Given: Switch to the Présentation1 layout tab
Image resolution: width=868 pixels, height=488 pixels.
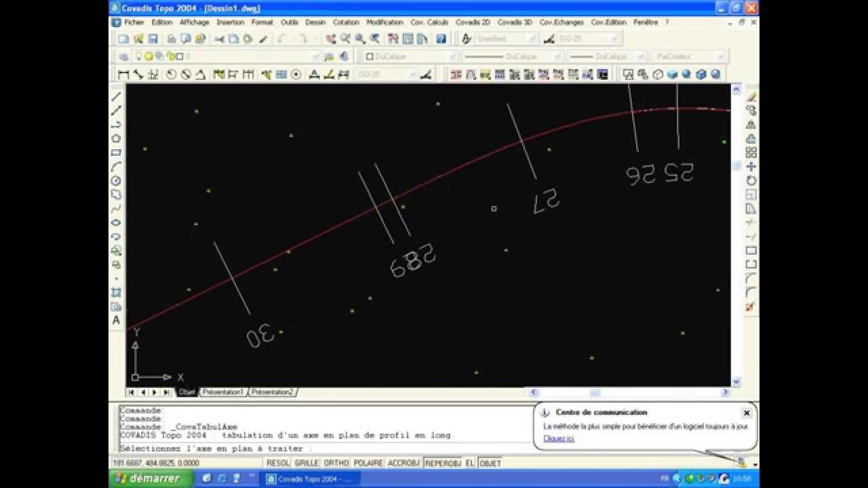Looking at the screenshot, I should pos(223,392).
